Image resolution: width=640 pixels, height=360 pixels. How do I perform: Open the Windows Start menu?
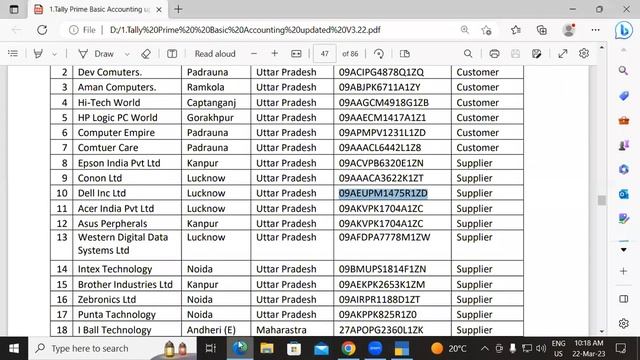(x=14, y=348)
